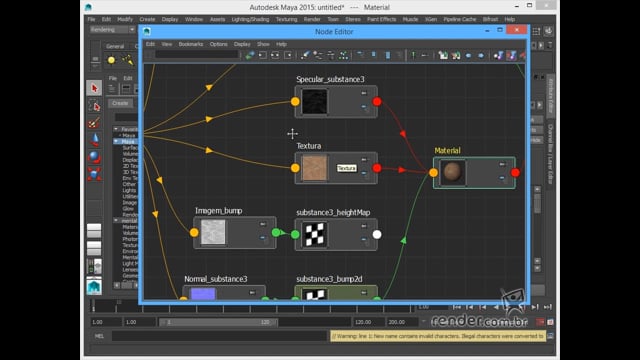Viewport: 640px width, 360px height.
Task: Click the time range slider bar
Action: (218, 322)
